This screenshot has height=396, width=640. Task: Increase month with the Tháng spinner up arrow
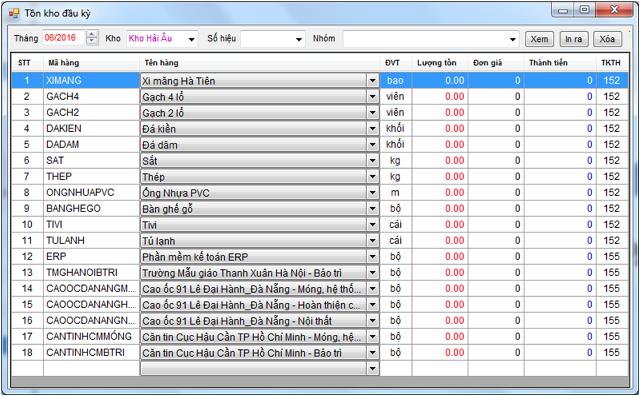click(92, 35)
